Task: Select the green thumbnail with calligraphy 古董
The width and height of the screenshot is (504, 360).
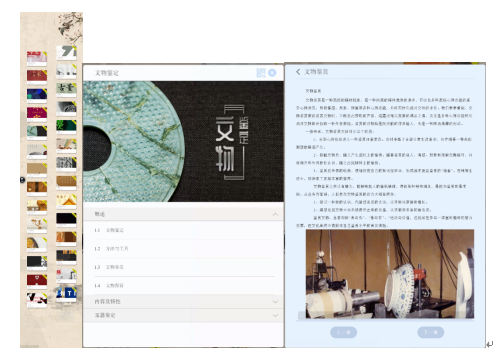Action: (66, 89)
